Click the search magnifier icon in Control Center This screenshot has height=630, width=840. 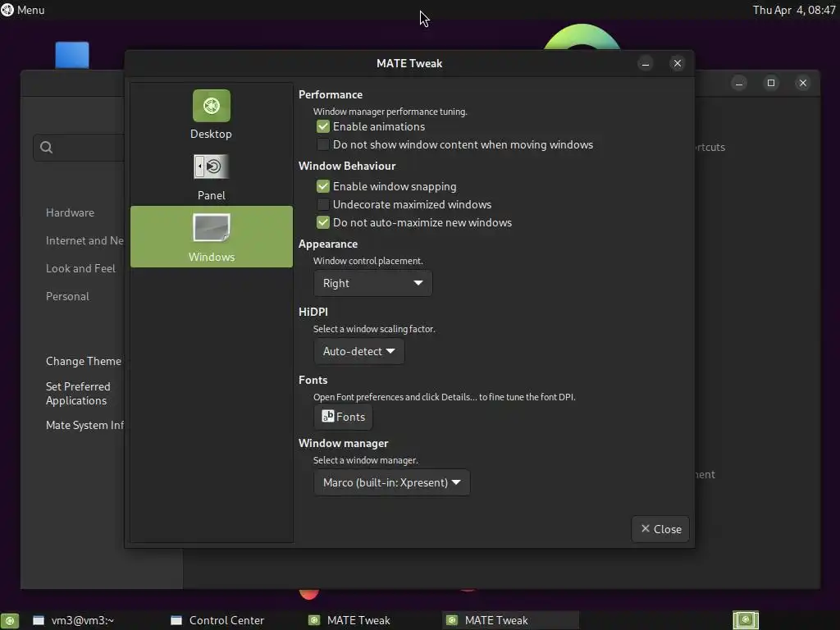pyautogui.click(x=47, y=148)
